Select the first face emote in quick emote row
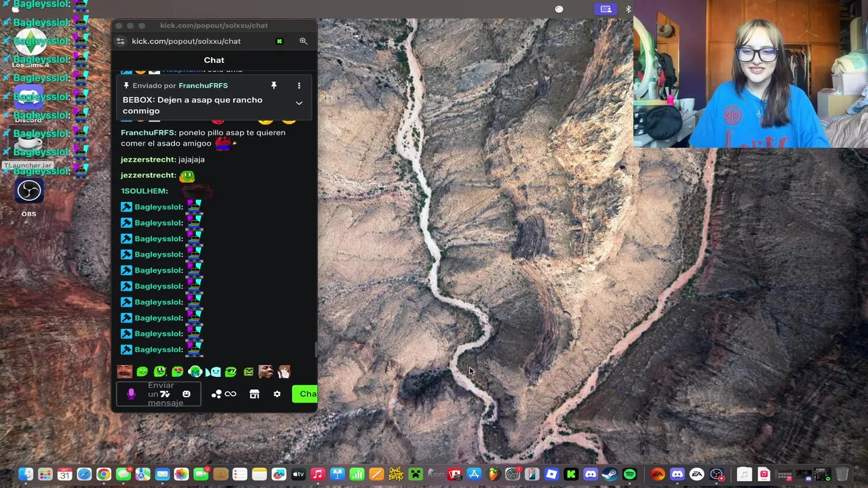The width and height of the screenshot is (868, 488). point(124,371)
